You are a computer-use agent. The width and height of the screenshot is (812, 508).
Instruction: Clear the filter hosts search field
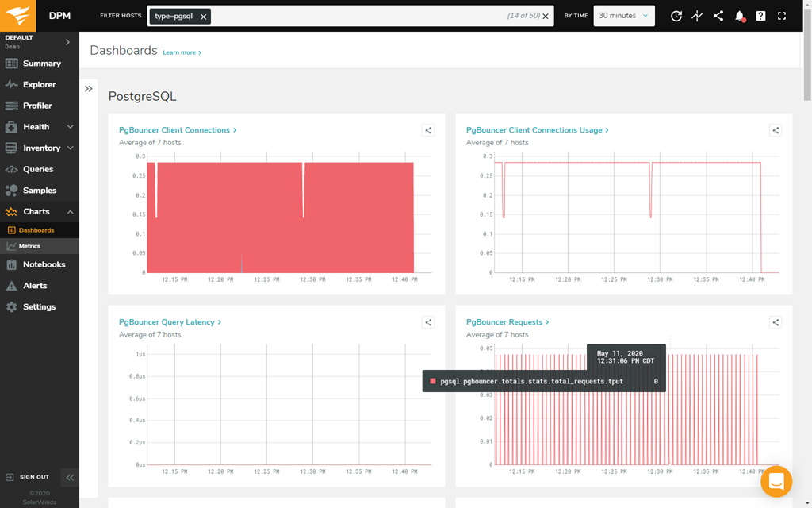[546, 17]
